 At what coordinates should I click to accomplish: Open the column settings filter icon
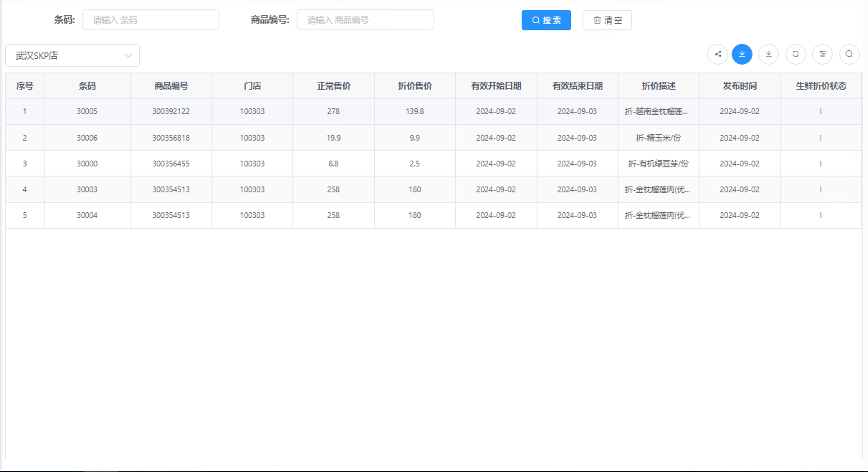point(822,54)
